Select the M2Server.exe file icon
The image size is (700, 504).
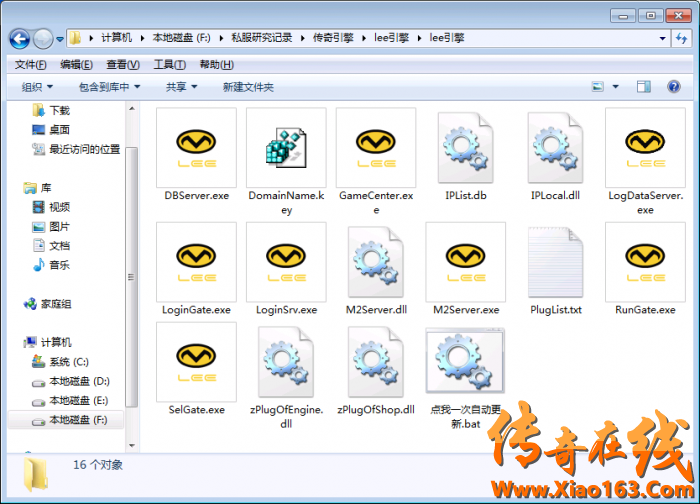coord(466,262)
